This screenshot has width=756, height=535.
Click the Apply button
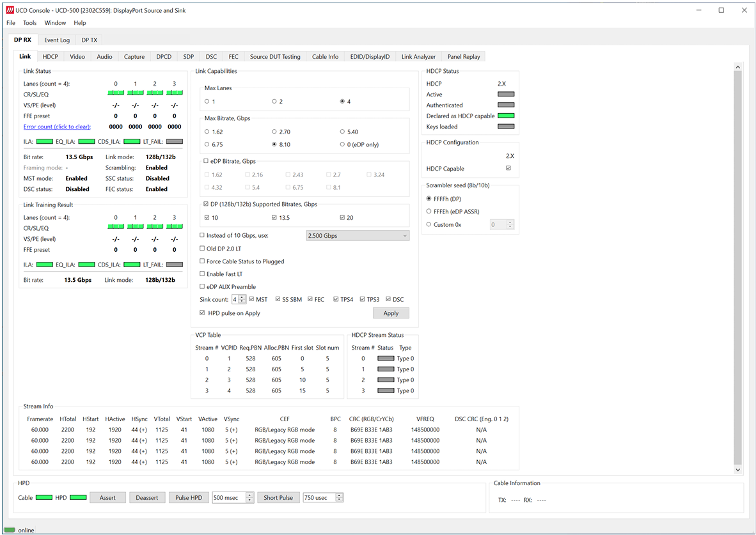pos(391,313)
